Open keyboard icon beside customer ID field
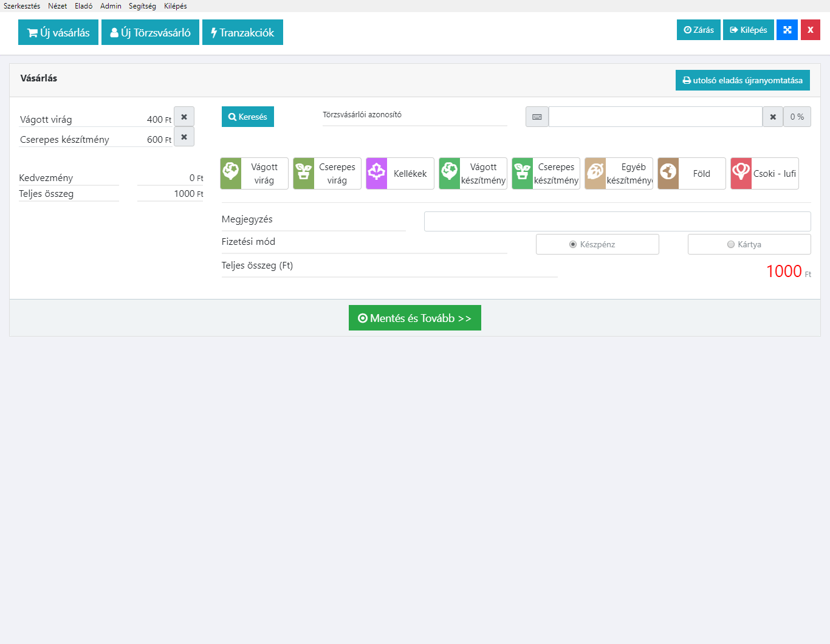Image resolution: width=830 pixels, height=644 pixels. coord(537,117)
